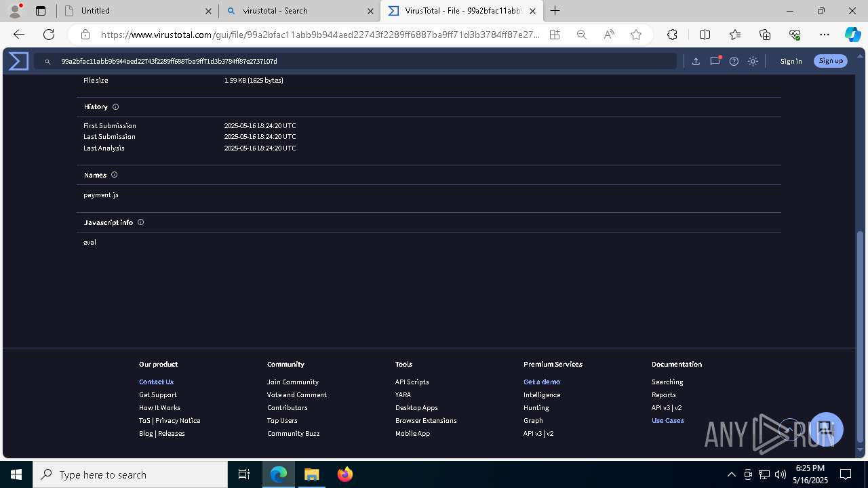Click the search magnifier icon in VirusTotal bar
Viewport: 868px width, 488px height.
coord(47,61)
